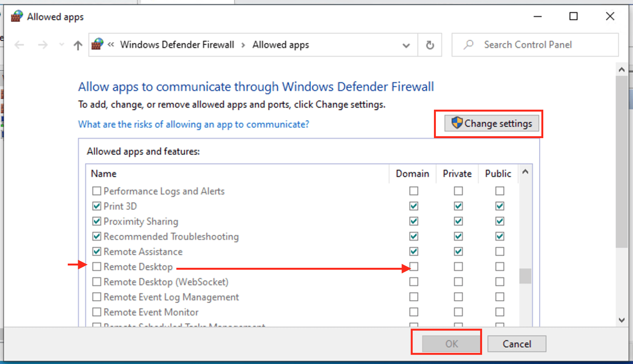633x364 pixels.
Task: Open the recent locations dropdown arrow
Action: tap(62, 45)
